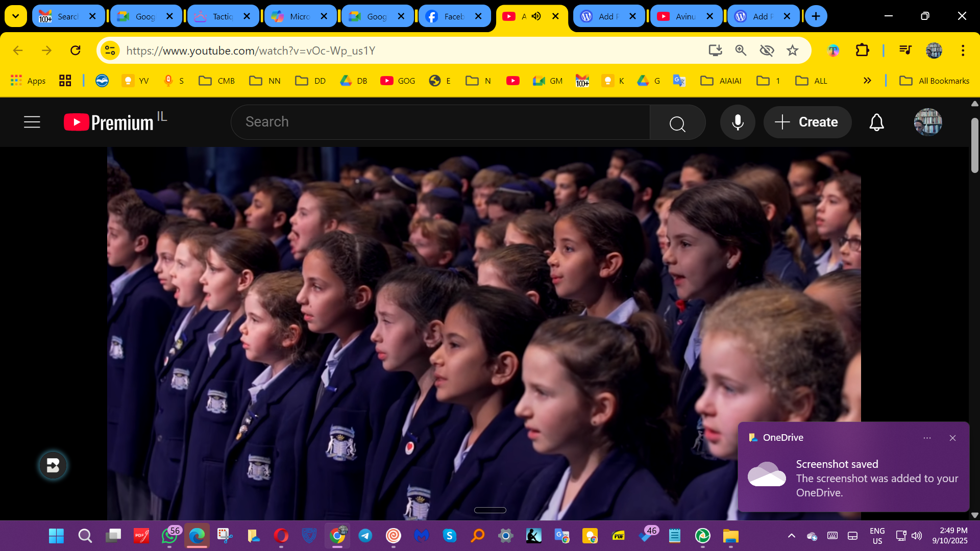Switch to the Avinu YouTube tab
The height and width of the screenshot is (551, 980).
click(x=680, y=16)
